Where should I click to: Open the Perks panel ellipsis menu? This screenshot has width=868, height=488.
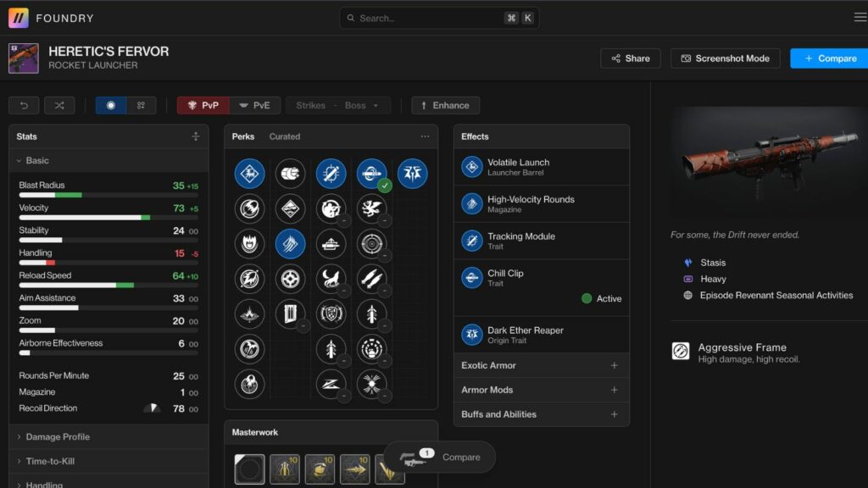click(x=425, y=136)
